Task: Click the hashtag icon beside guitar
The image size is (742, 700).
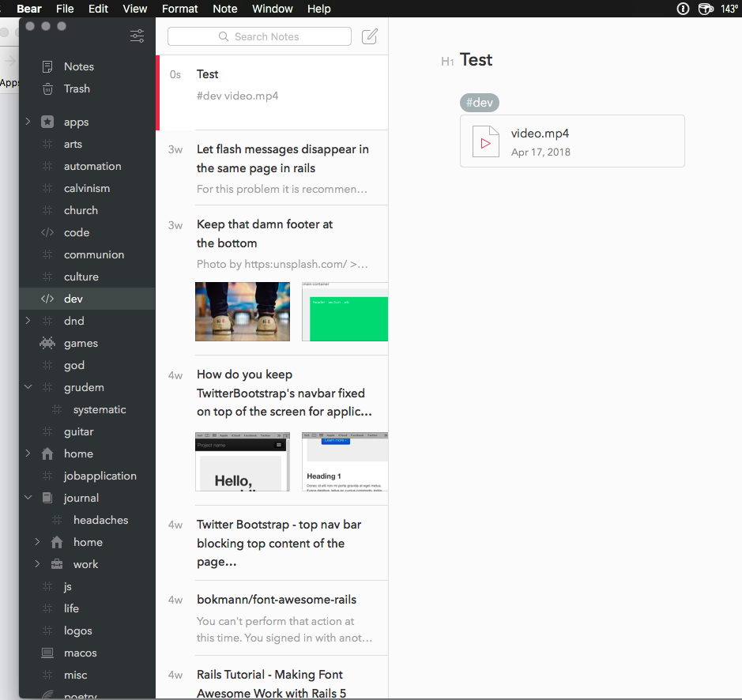Action: (47, 431)
